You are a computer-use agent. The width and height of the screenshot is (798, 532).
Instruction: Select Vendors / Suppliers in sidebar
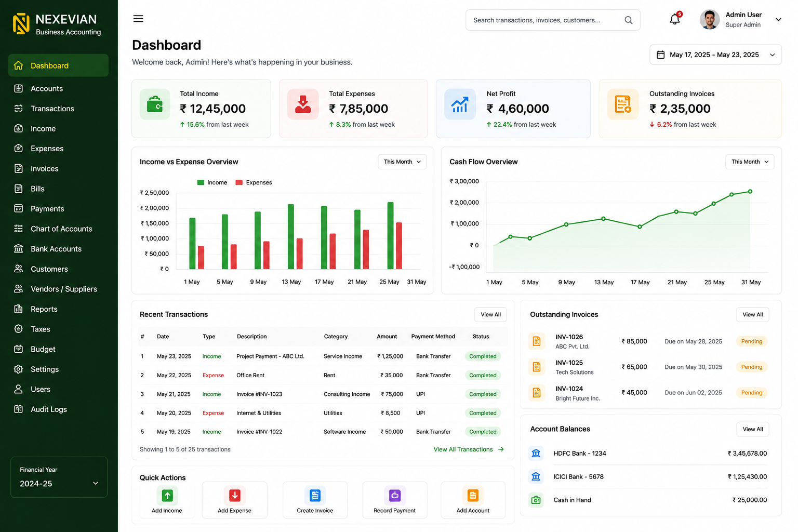coord(58,289)
